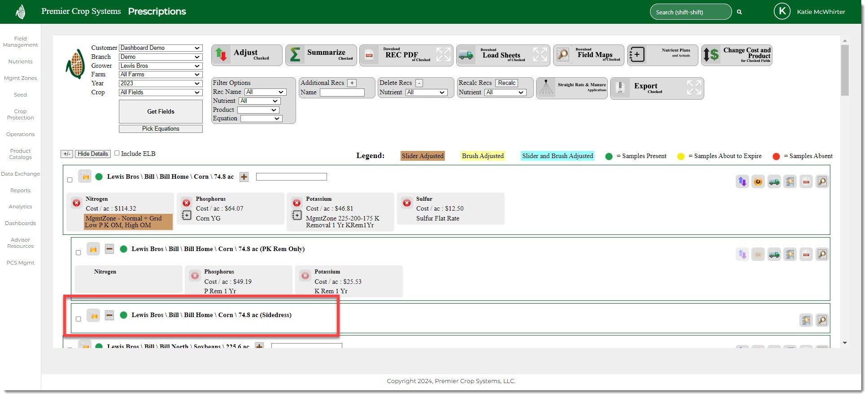Click the notebook plus icon under Potassium
This screenshot has height=397, width=868.
coord(297,216)
